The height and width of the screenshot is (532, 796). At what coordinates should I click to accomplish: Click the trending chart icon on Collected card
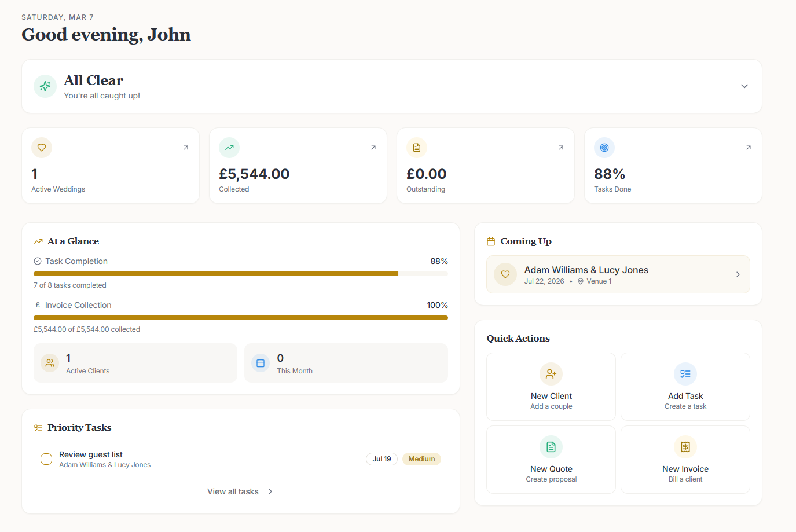click(229, 148)
